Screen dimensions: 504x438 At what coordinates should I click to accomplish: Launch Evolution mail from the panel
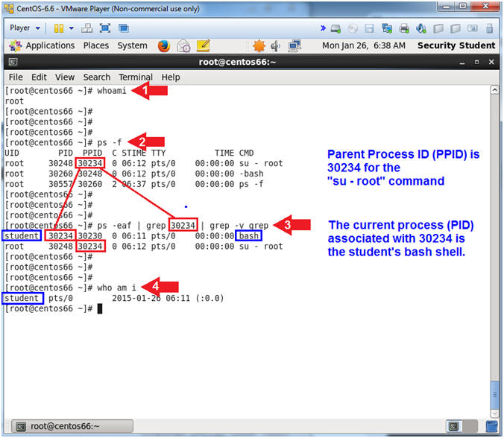tap(184, 45)
